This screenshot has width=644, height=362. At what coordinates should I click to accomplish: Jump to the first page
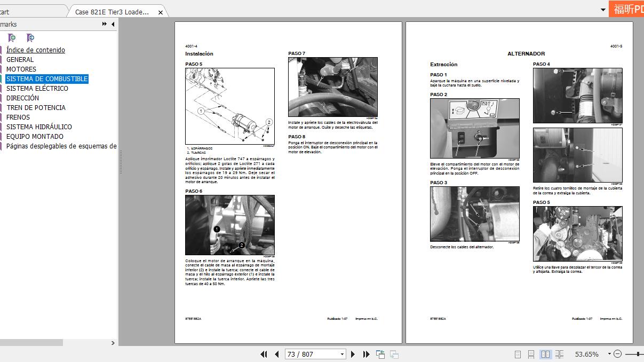(x=264, y=354)
